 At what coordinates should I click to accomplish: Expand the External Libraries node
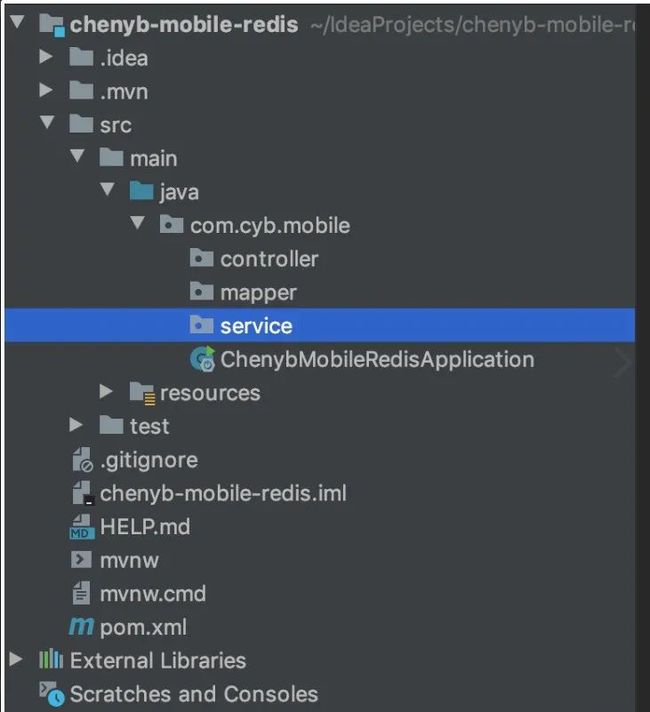[16, 659]
